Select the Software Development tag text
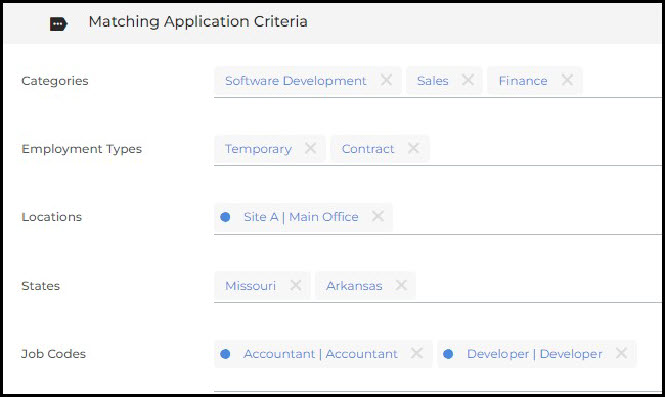This screenshot has width=665, height=397. point(296,81)
